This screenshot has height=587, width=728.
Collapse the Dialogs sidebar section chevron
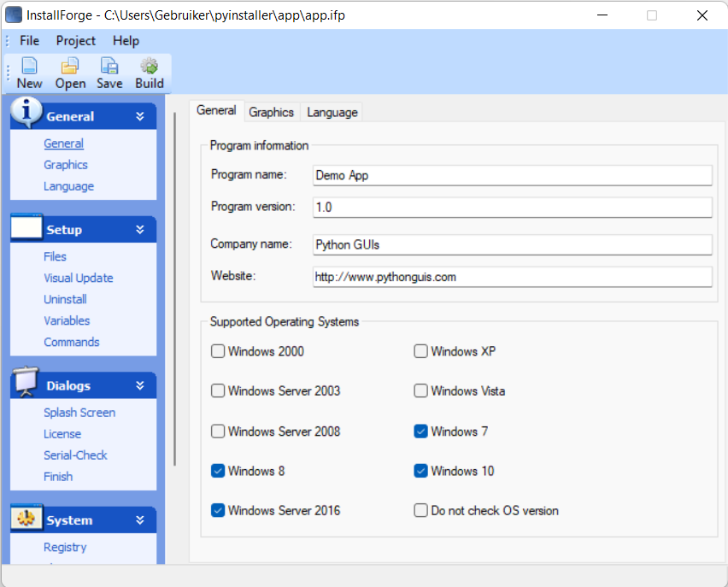140,385
